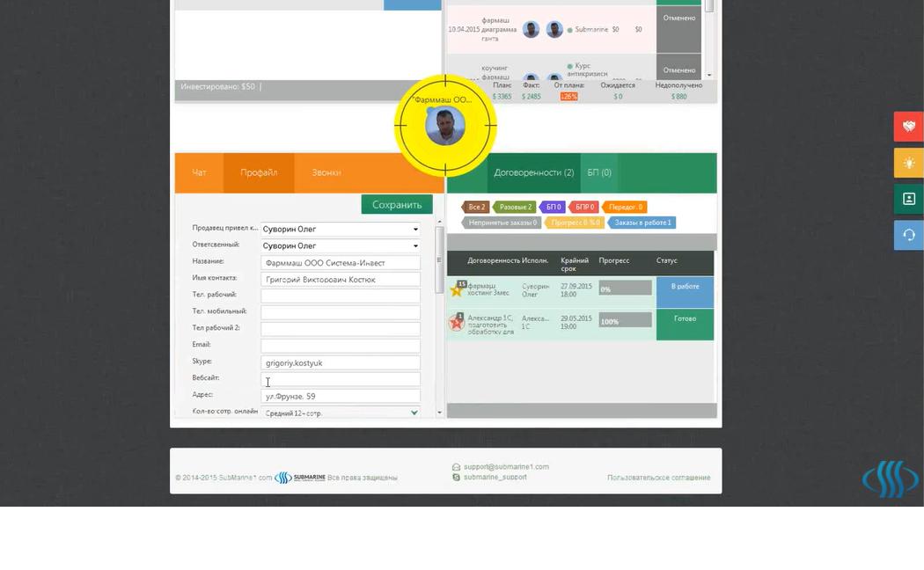Click the profile form scrollbar up arrow
Viewport: 924px width, 570px height.
pyautogui.click(x=439, y=222)
